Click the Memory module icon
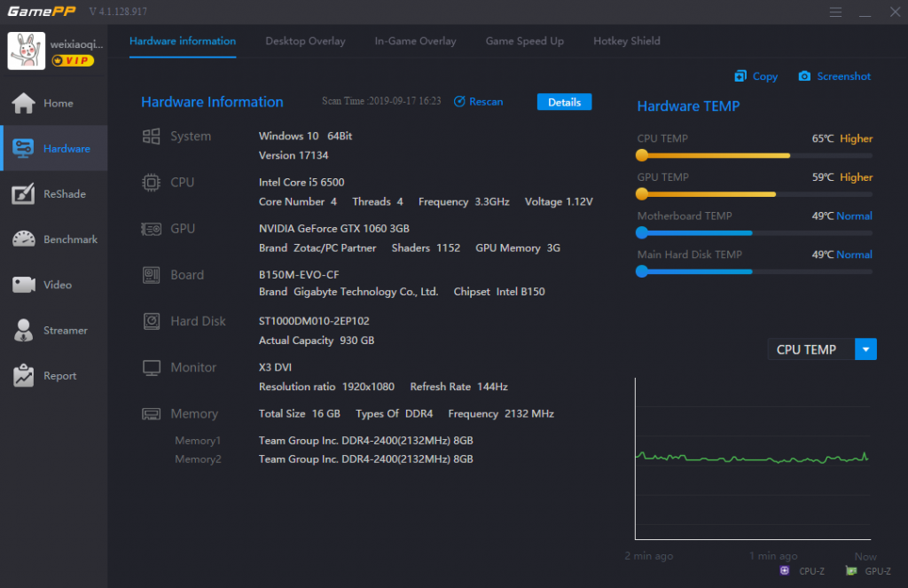This screenshot has width=908, height=588. click(x=151, y=413)
